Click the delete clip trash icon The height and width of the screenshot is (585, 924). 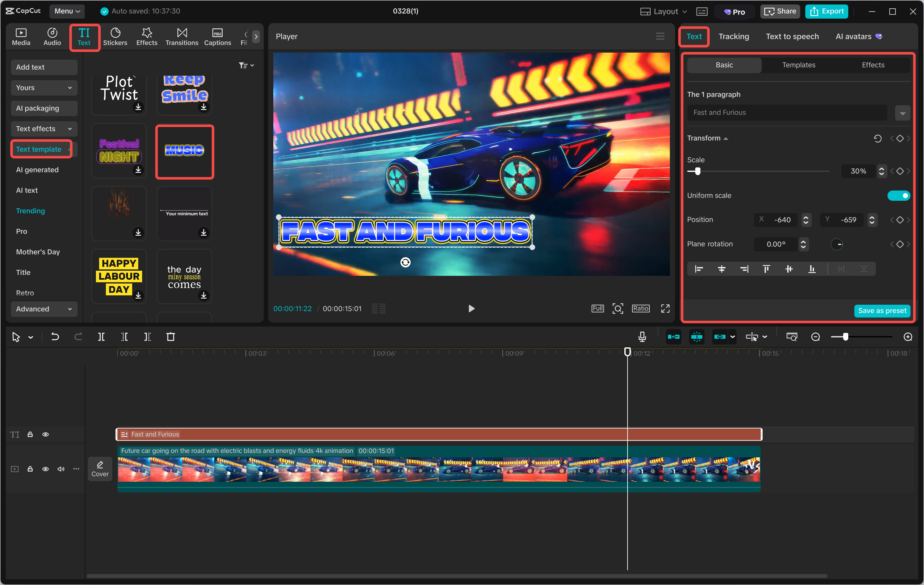coord(171,336)
